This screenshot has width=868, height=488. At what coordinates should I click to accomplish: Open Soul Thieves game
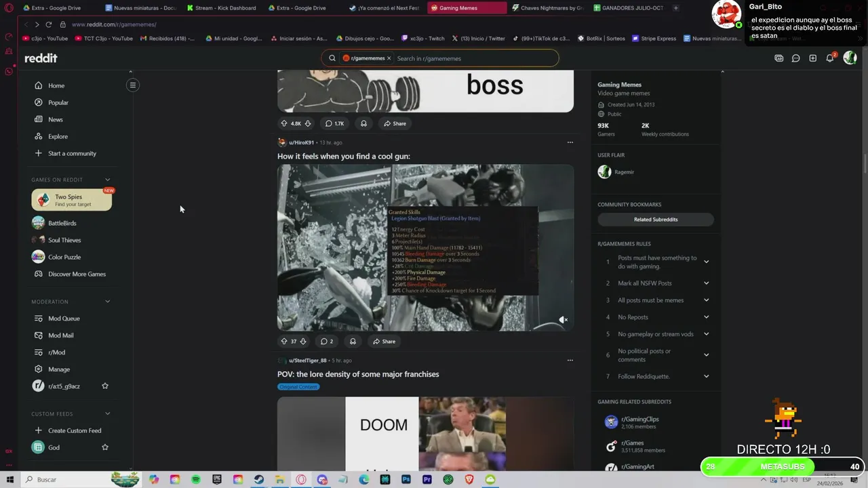coord(64,240)
